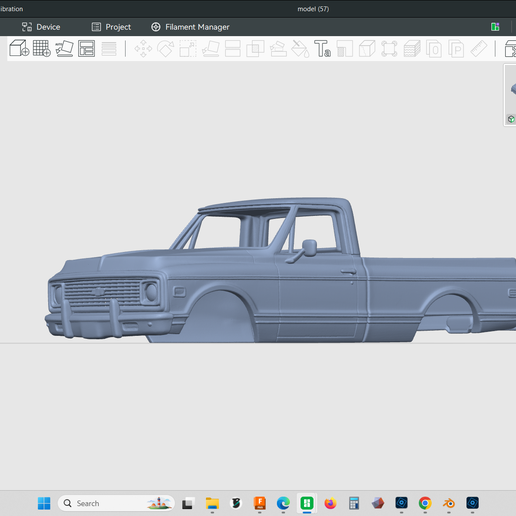516x516 pixels.
Task: Click the stacked pages icon marked 0
Action: [x=434, y=49]
